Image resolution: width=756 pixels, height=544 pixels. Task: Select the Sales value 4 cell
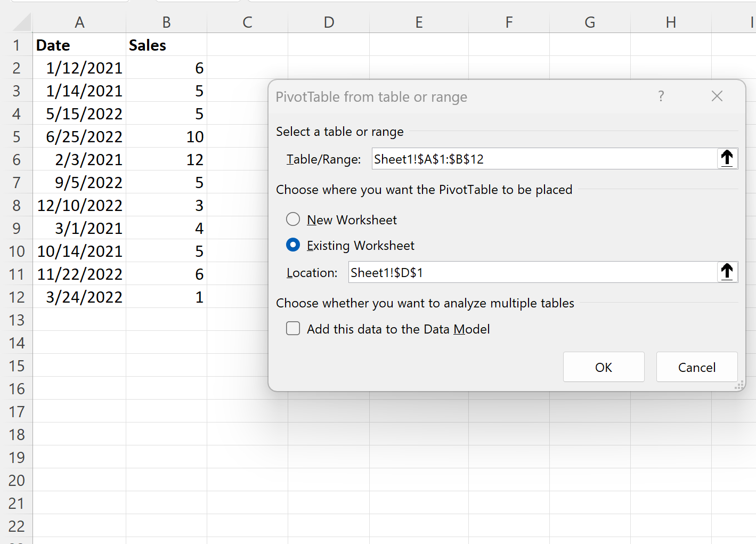166,228
